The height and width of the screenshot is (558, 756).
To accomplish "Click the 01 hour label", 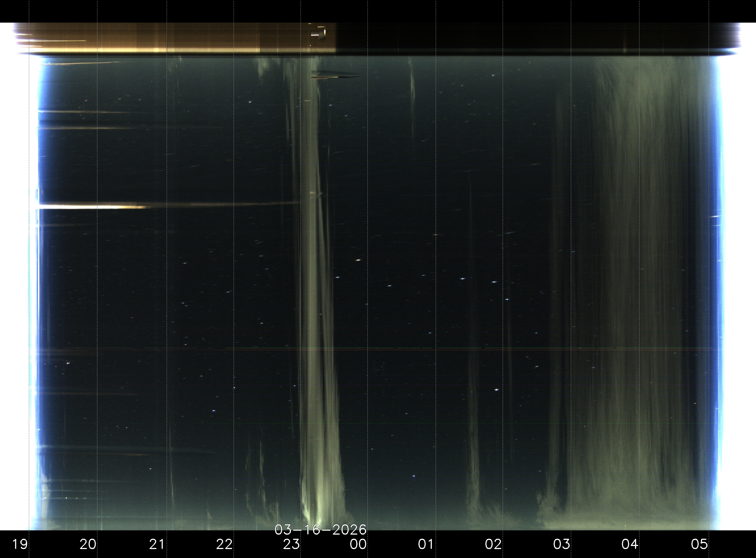I will coord(426,544).
